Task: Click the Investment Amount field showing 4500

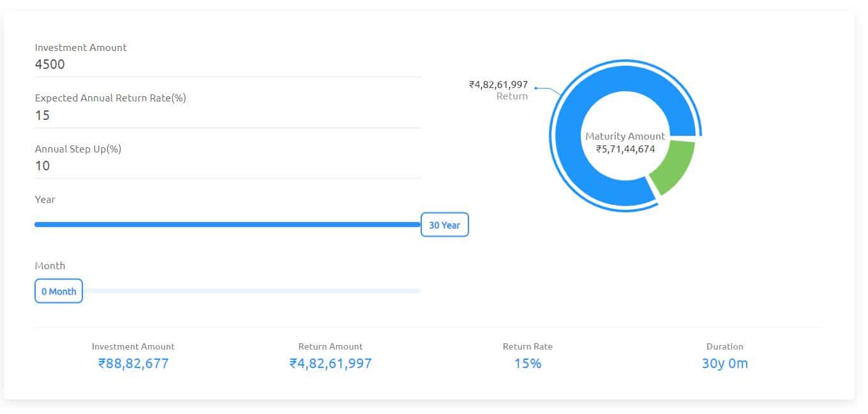Action: point(228,64)
